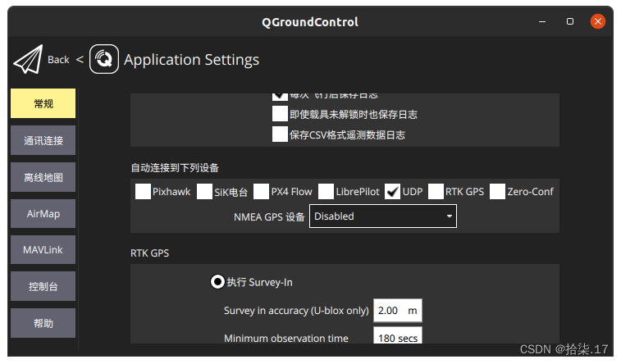Maximize the QGroundControl window
Viewport: 621px width, 364px height.
click(x=570, y=21)
